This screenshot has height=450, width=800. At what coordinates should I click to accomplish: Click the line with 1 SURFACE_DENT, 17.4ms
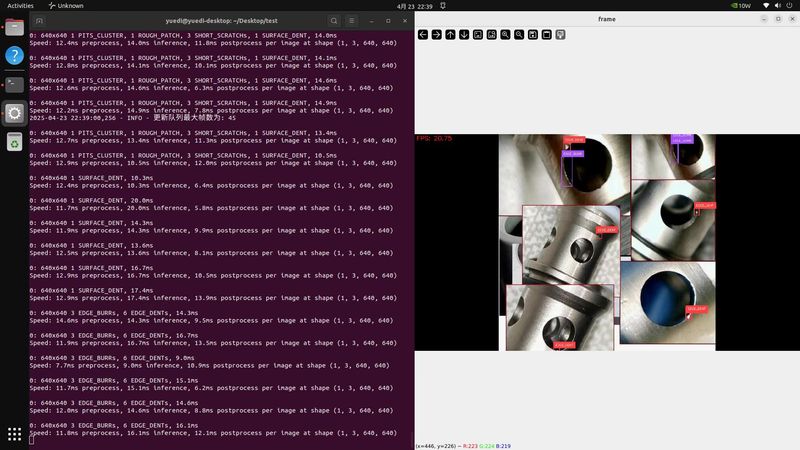(91, 290)
